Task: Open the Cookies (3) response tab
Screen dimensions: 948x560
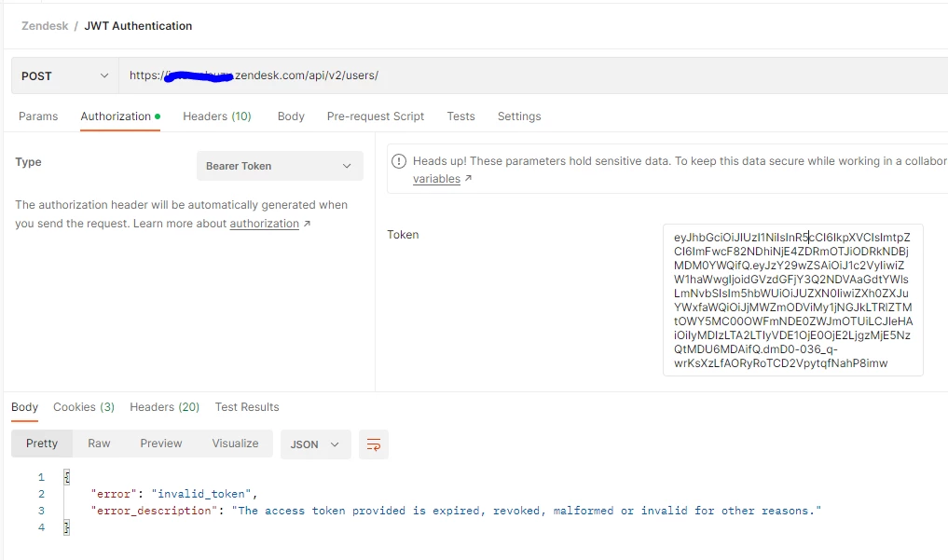Action: (x=84, y=407)
